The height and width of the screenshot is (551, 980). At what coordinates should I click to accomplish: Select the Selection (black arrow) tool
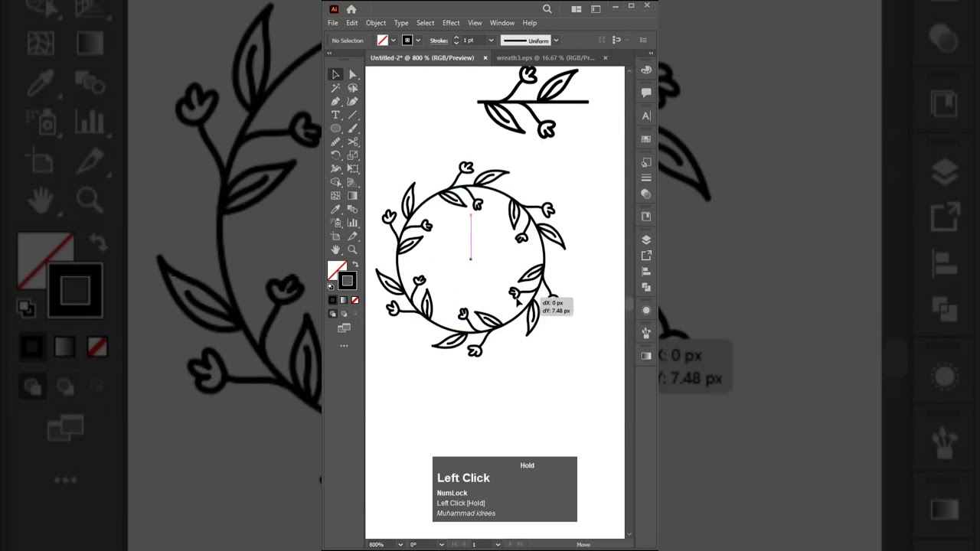click(335, 74)
